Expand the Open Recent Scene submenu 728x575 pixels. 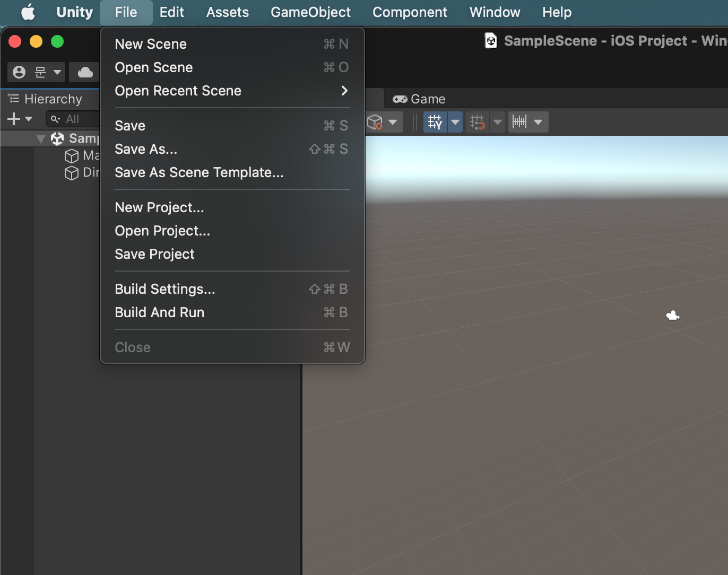coord(232,91)
